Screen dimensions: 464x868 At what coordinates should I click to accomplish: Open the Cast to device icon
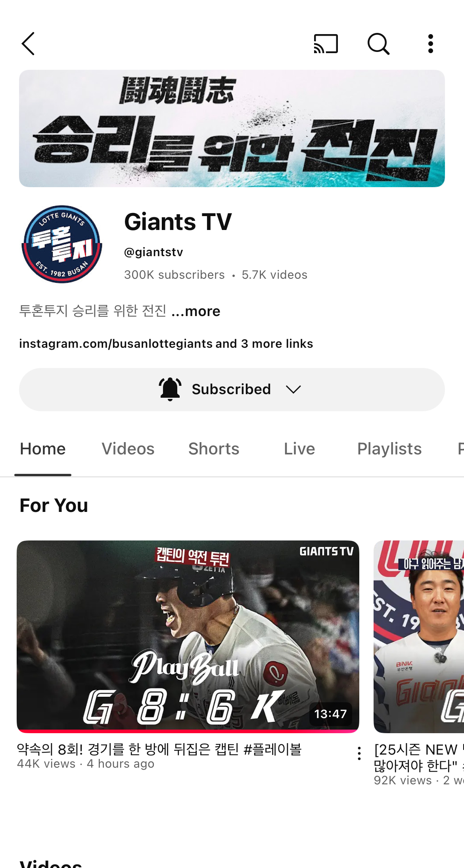326,44
